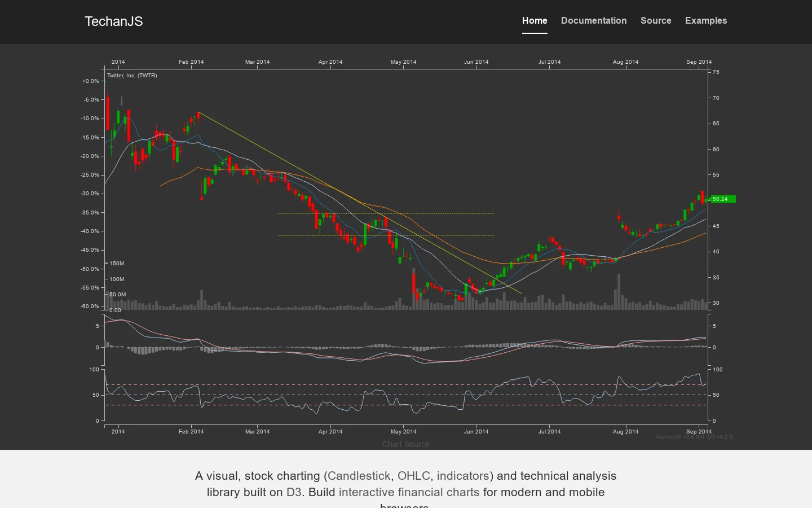Image resolution: width=812 pixels, height=508 pixels.
Task: Click the interactive financial charts link
Action: click(409, 492)
